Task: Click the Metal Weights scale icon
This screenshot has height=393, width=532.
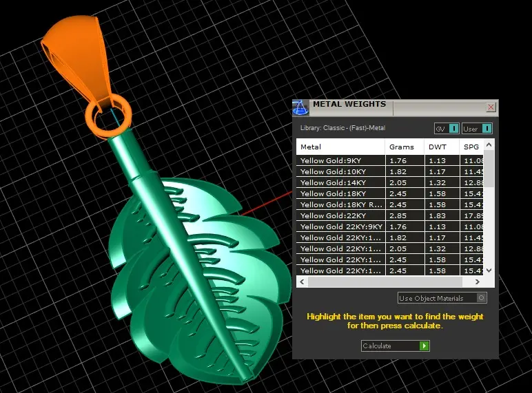Action: point(300,108)
